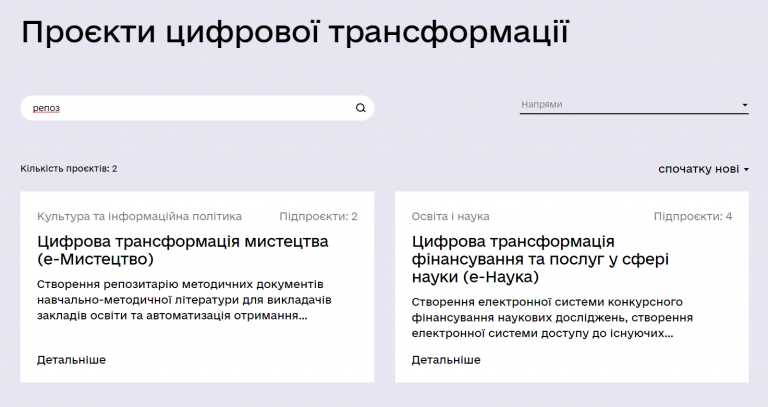Screen dimensions: 768x407
Task: Click 'Культура та інформаційна політика' category label
Action: (x=139, y=216)
